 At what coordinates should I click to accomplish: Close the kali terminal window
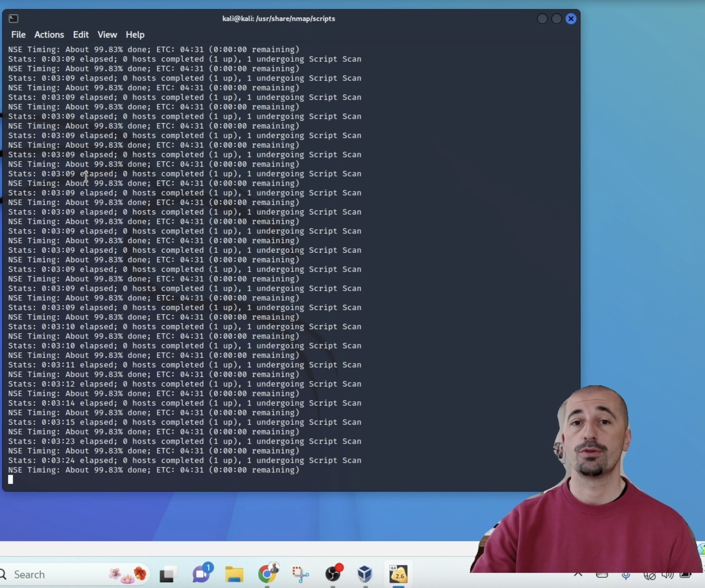(571, 19)
